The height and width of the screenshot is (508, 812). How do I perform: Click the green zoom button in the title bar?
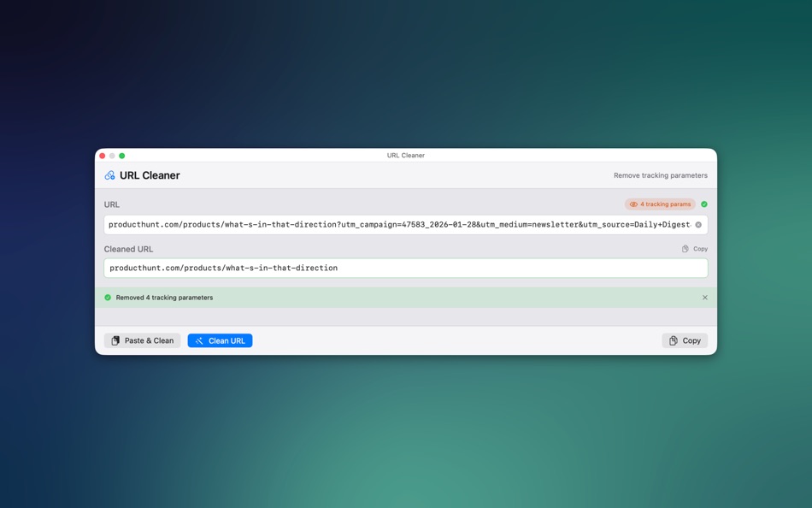tap(121, 156)
